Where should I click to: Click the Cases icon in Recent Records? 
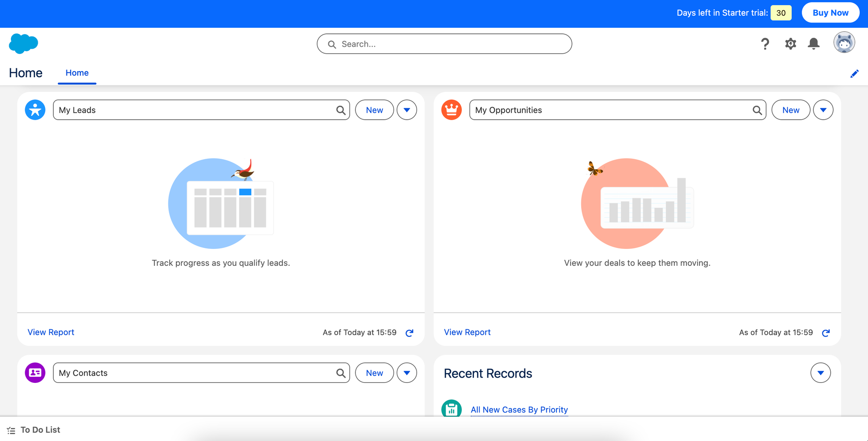pyautogui.click(x=451, y=409)
